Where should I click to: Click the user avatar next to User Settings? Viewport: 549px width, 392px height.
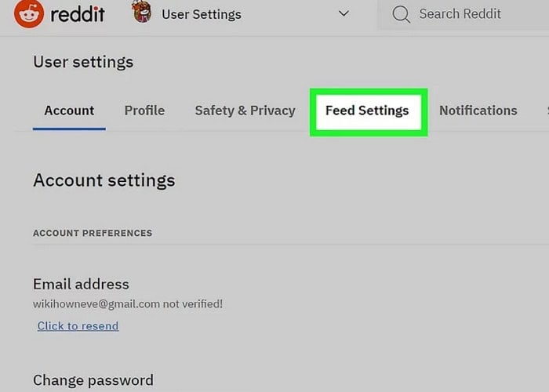(x=142, y=12)
